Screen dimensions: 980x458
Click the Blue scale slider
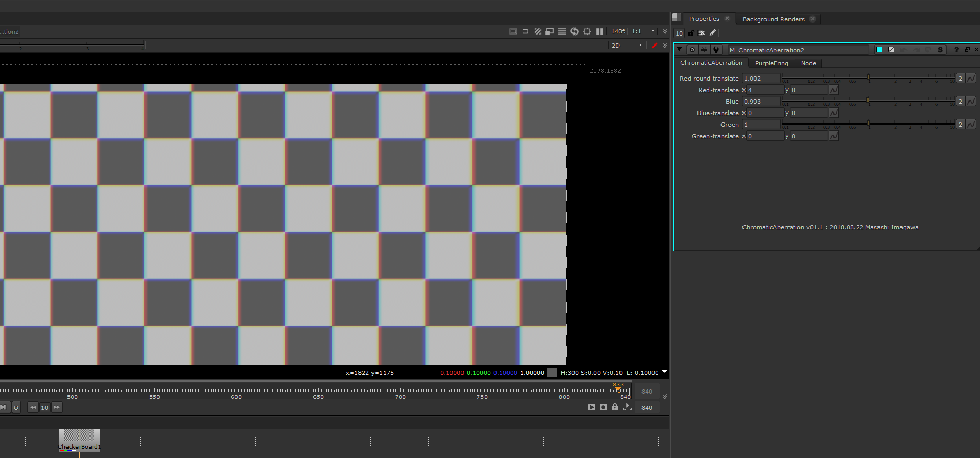click(x=869, y=100)
